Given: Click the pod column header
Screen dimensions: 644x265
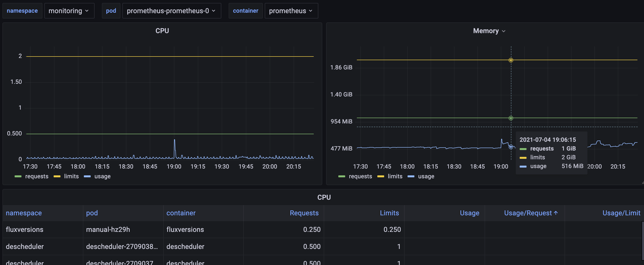Looking at the screenshot, I should pos(92,213).
